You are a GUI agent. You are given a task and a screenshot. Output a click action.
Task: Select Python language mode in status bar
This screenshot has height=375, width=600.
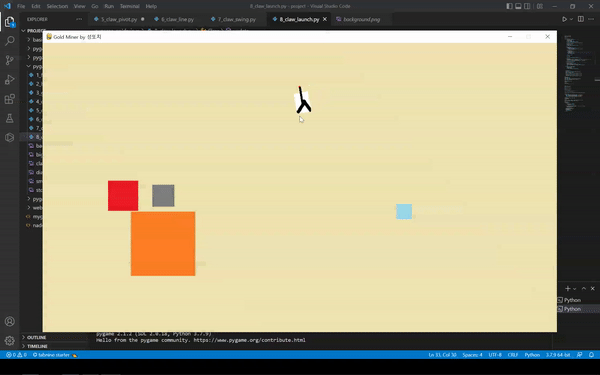532,355
